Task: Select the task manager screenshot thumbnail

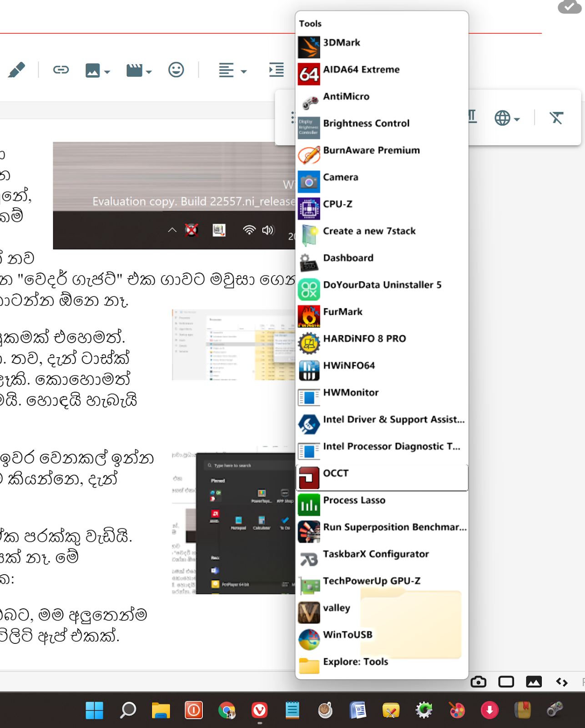Action: click(234, 345)
